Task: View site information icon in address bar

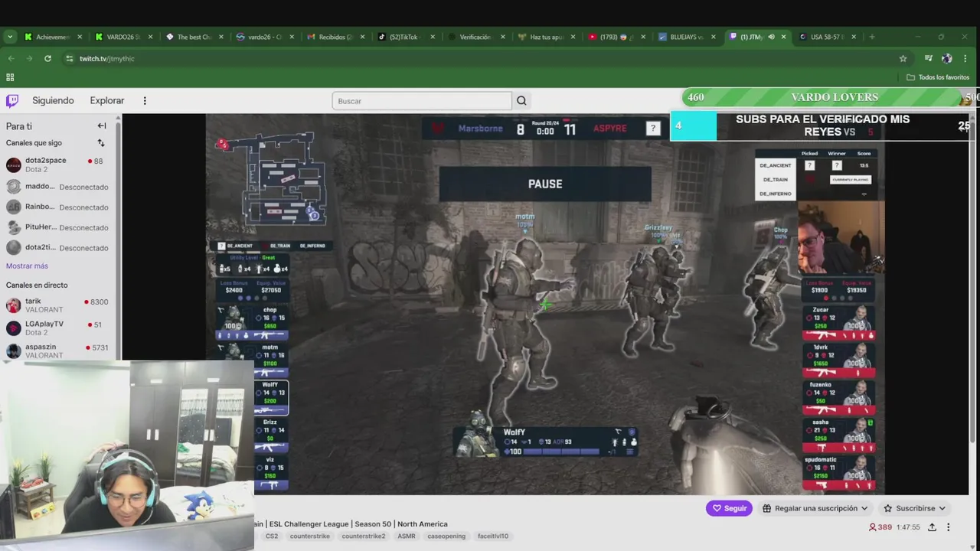Action: pyautogui.click(x=69, y=58)
